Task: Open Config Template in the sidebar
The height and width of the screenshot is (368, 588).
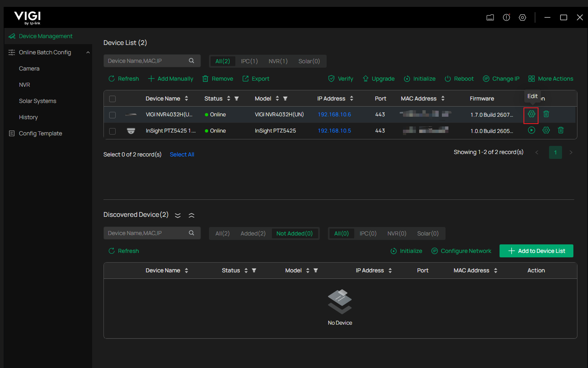Action: tap(41, 133)
